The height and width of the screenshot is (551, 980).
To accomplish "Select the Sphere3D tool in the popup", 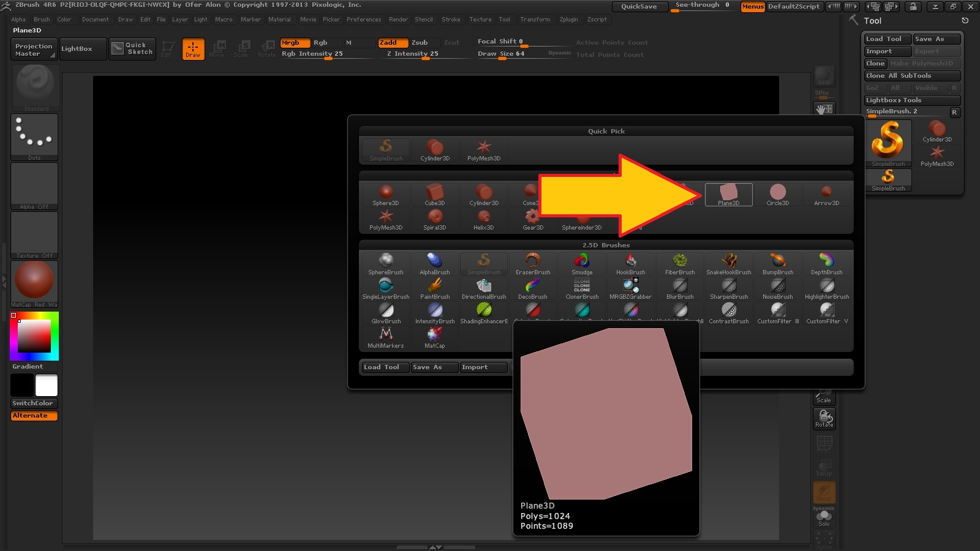I will click(386, 195).
